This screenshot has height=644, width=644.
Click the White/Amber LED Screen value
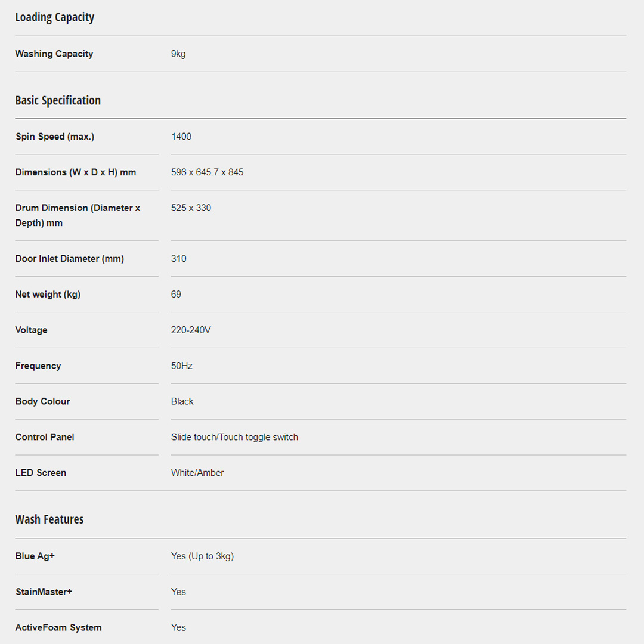[197, 473]
